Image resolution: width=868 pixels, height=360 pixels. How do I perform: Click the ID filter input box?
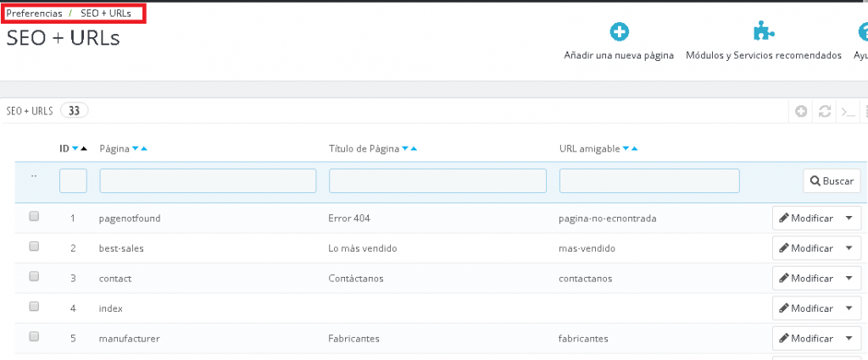coord(73,180)
